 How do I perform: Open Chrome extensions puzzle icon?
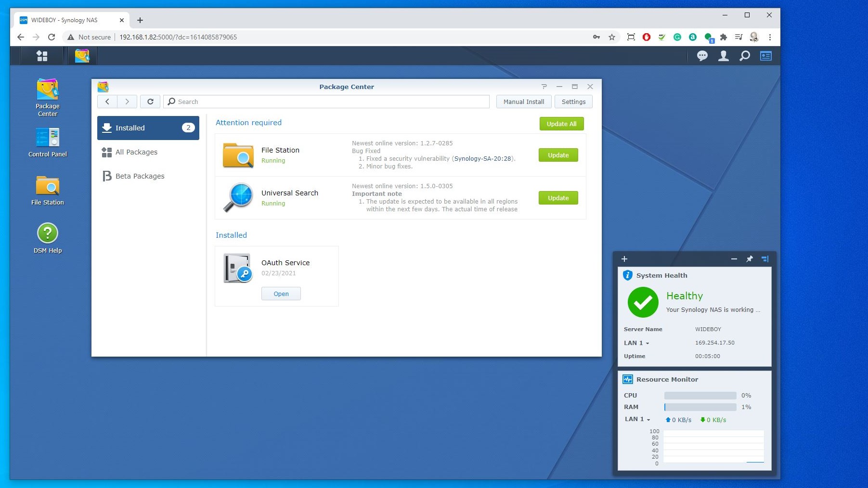click(x=723, y=37)
